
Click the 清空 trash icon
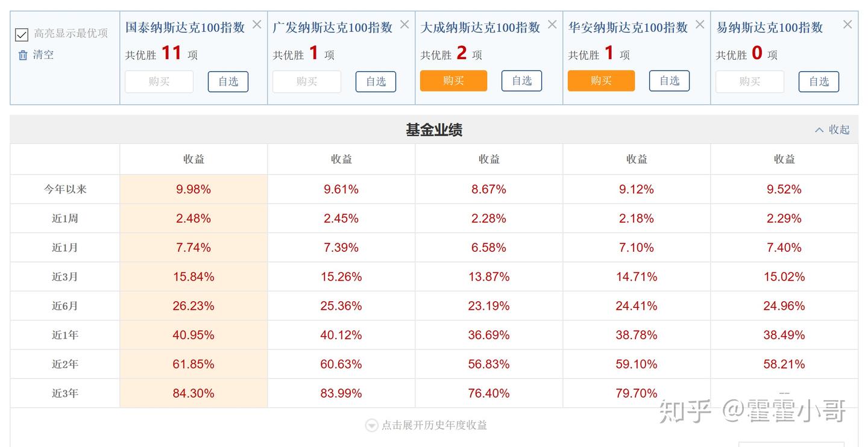tap(22, 54)
